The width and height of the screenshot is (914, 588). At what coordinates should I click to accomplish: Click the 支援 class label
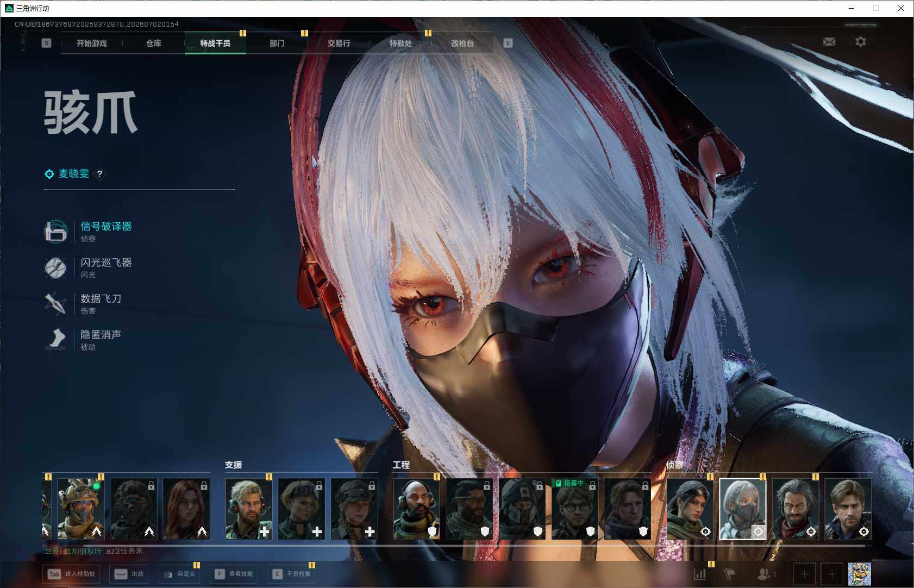[234, 465]
